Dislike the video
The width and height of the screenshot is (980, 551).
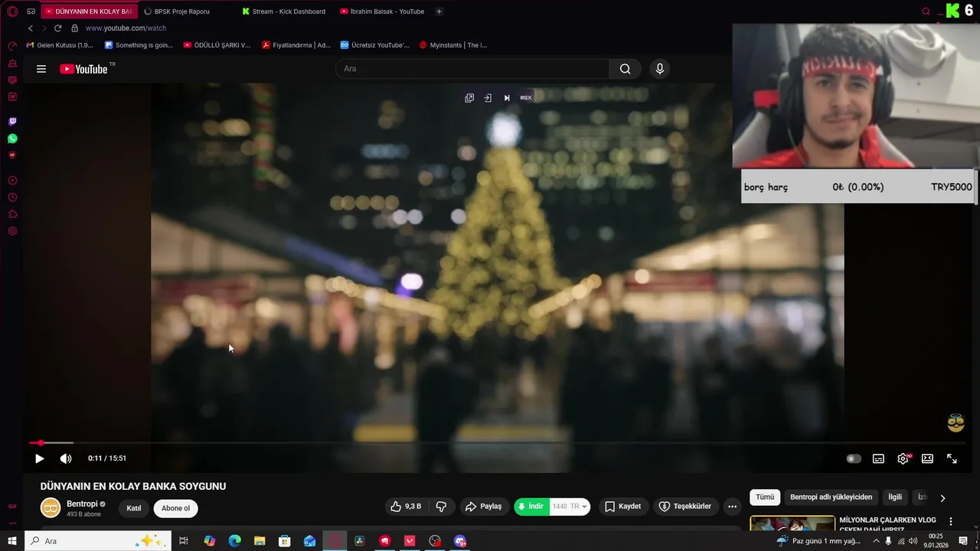[441, 507]
